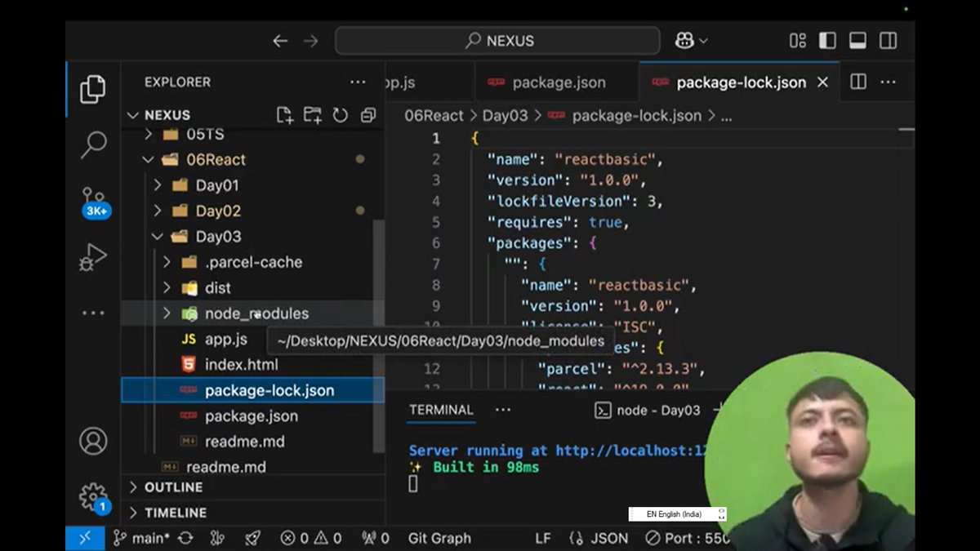Click the NEXUS command center search box
980x551 pixels.
pos(497,41)
